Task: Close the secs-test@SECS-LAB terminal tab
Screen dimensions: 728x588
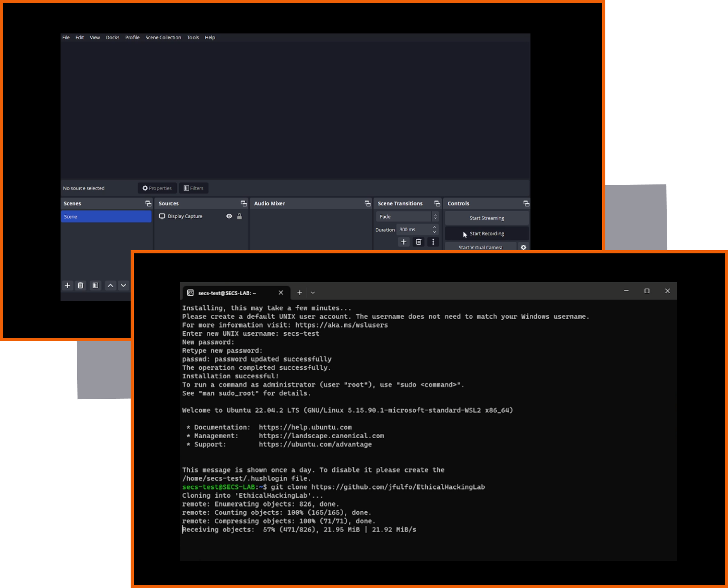Action: 281,292
